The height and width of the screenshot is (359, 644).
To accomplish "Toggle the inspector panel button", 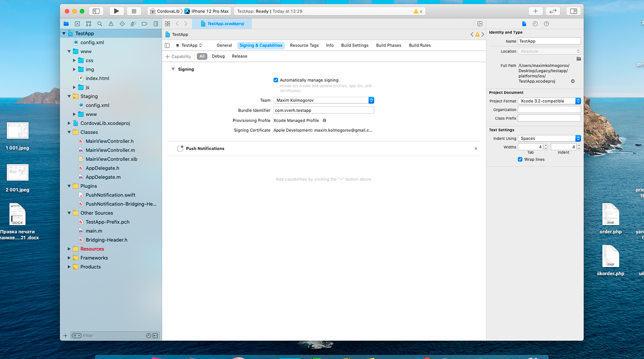I will click(573, 11).
